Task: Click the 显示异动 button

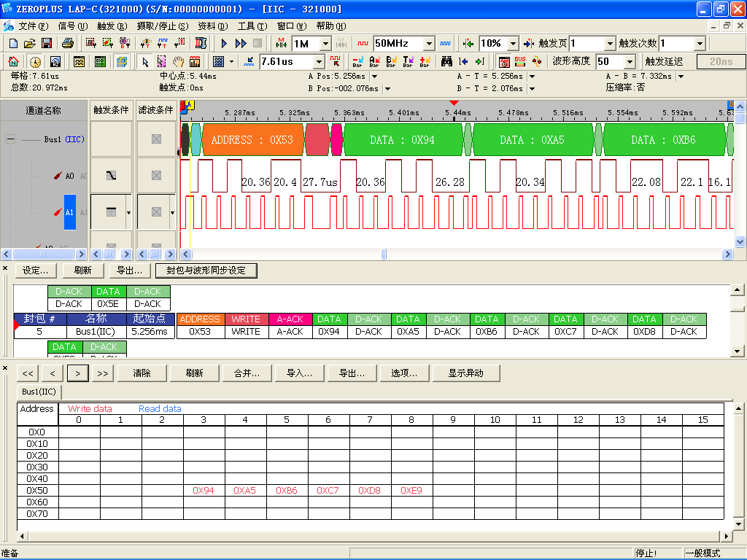Action: [x=468, y=373]
